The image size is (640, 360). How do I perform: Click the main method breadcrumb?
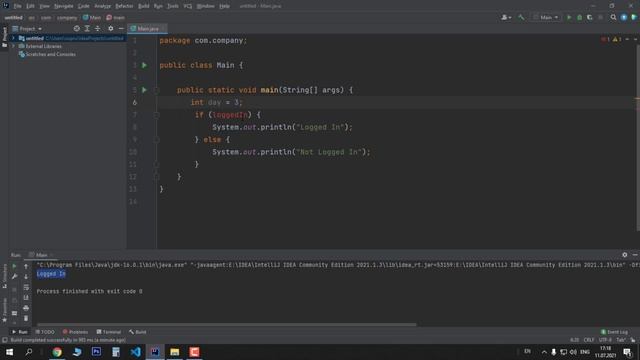pyautogui.click(x=116, y=18)
